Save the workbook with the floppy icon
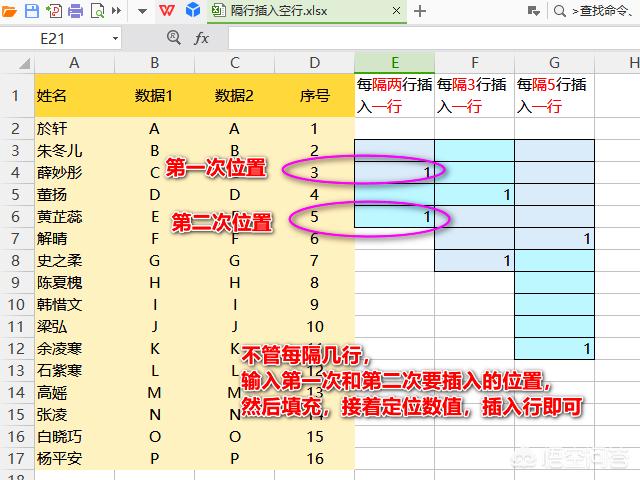 click(x=32, y=11)
